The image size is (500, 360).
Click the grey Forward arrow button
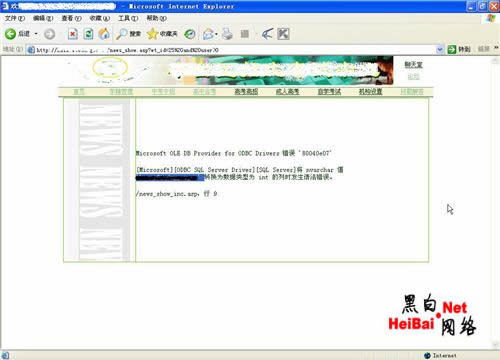tap(49, 34)
